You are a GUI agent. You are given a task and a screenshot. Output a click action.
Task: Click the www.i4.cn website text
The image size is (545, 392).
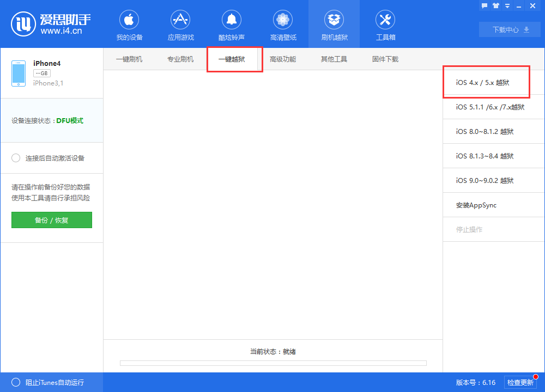pos(61,31)
